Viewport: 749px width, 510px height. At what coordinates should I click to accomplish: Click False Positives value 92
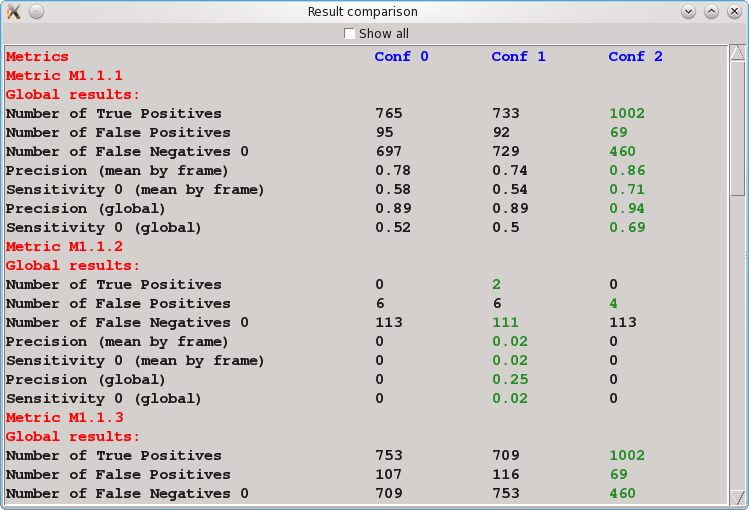[x=501, y=132]
